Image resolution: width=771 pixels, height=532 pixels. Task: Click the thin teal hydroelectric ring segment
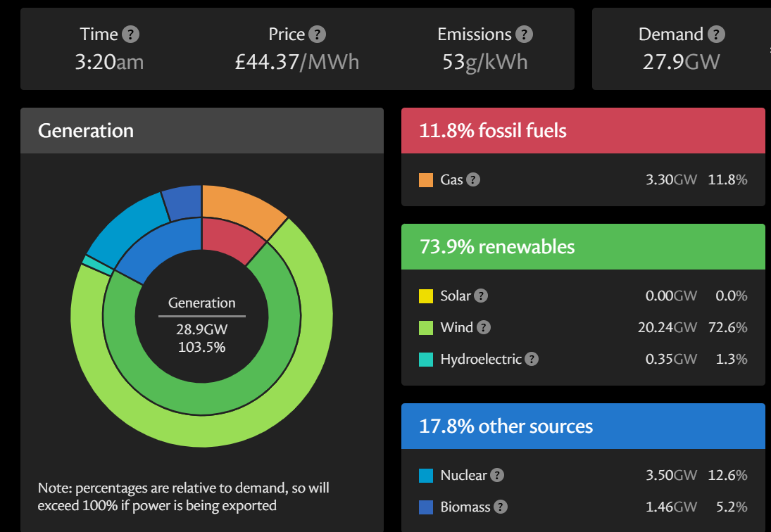(x=97, y=265)
